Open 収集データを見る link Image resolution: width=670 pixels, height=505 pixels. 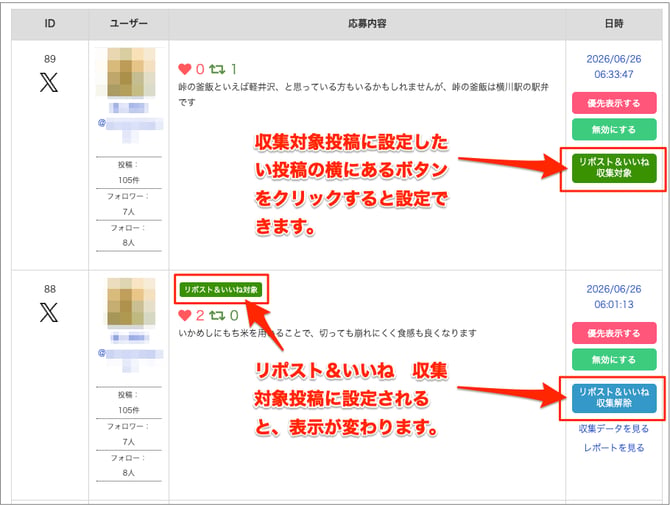point(614,429)
